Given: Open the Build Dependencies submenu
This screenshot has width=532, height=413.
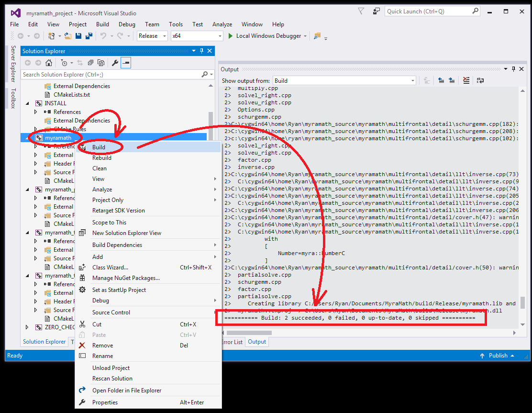Looking at the screenshot, I should coord(148,245).
